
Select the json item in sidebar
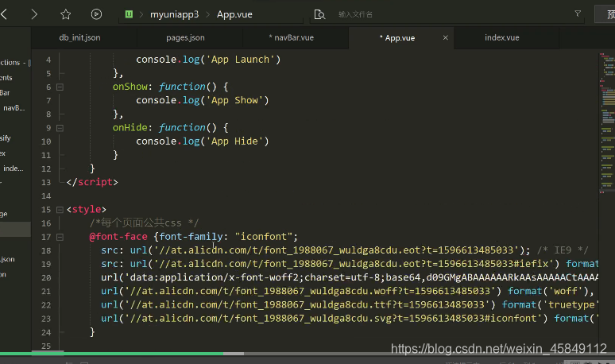7,259
